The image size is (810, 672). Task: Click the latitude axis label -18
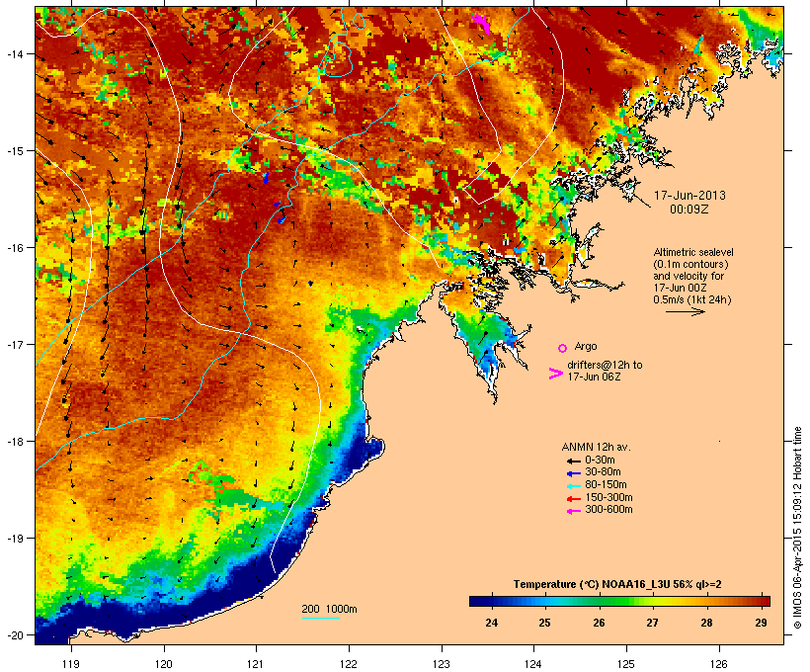click(x=15, y=442)
